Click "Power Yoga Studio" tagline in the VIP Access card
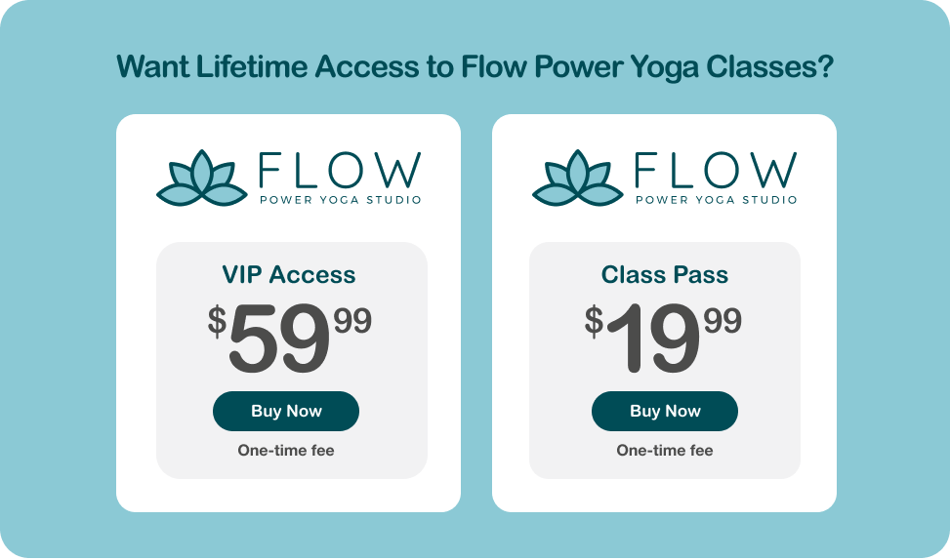 (340, 200)
